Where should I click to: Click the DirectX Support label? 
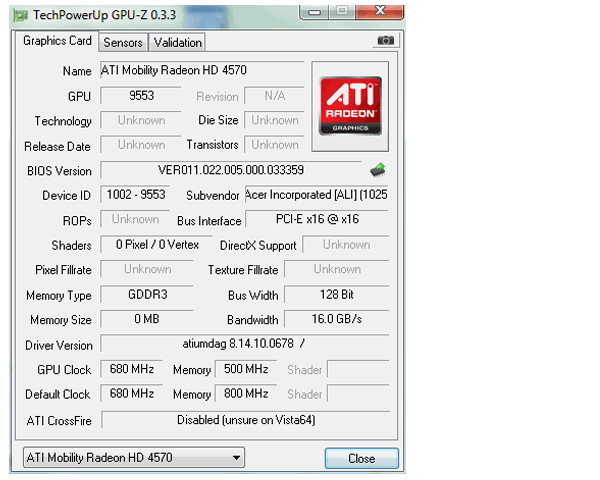258,245
